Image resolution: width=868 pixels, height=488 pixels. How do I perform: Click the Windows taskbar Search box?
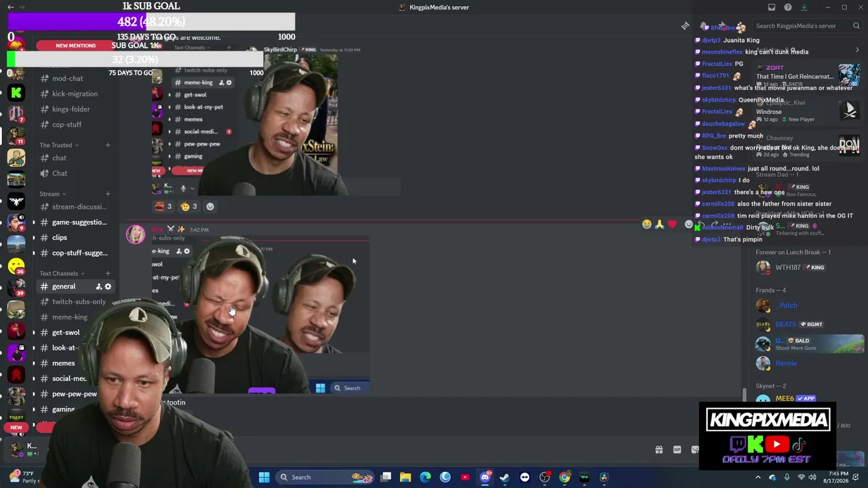325,477
